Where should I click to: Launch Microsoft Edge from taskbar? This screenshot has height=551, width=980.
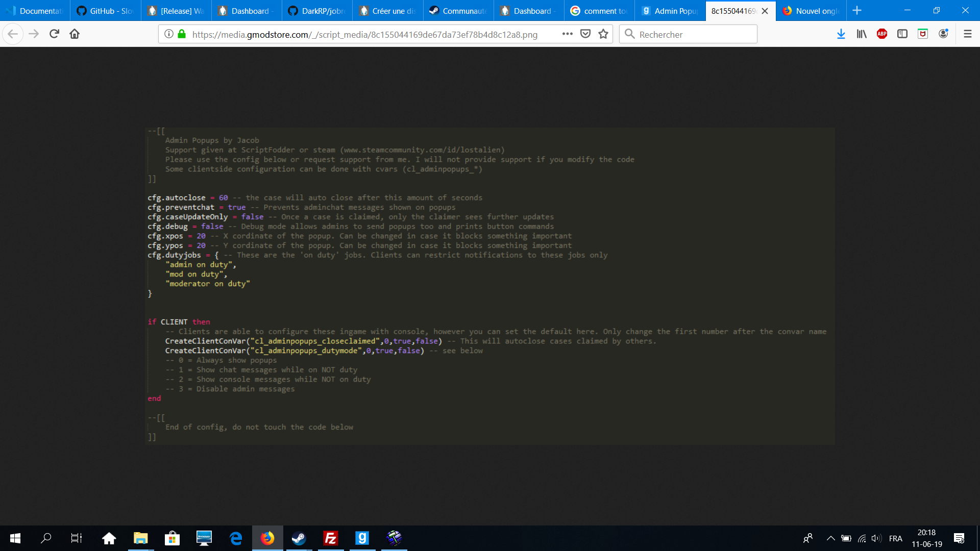pos(236,538)
